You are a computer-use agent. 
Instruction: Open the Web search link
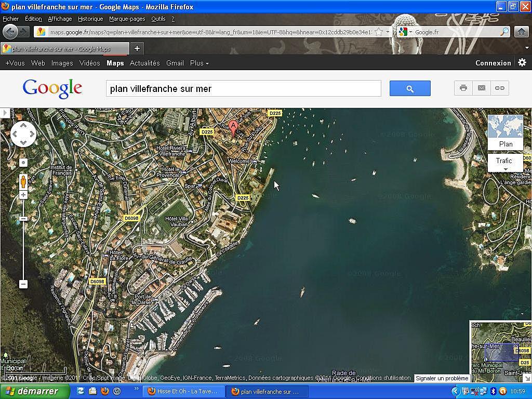pos(38,63)
